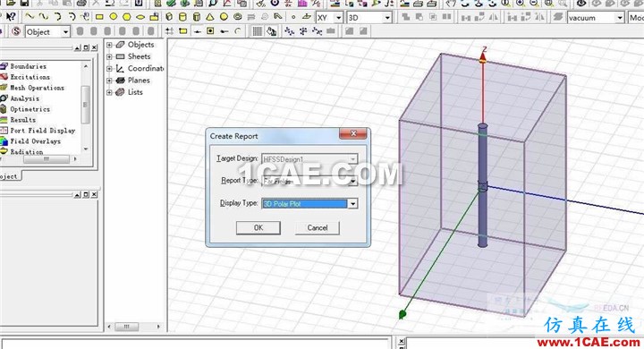Click the Draw line tool
The height and width of the screenshot is (349, 644).
[x=30, y=17]
